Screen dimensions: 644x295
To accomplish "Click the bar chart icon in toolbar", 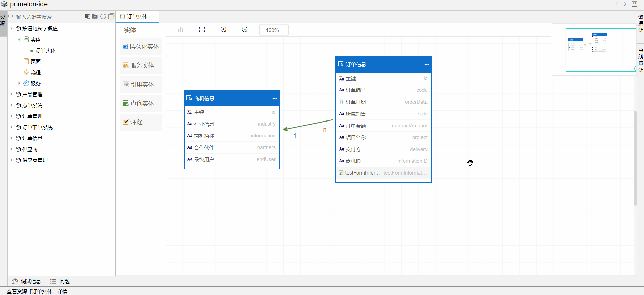I will 180,30.
